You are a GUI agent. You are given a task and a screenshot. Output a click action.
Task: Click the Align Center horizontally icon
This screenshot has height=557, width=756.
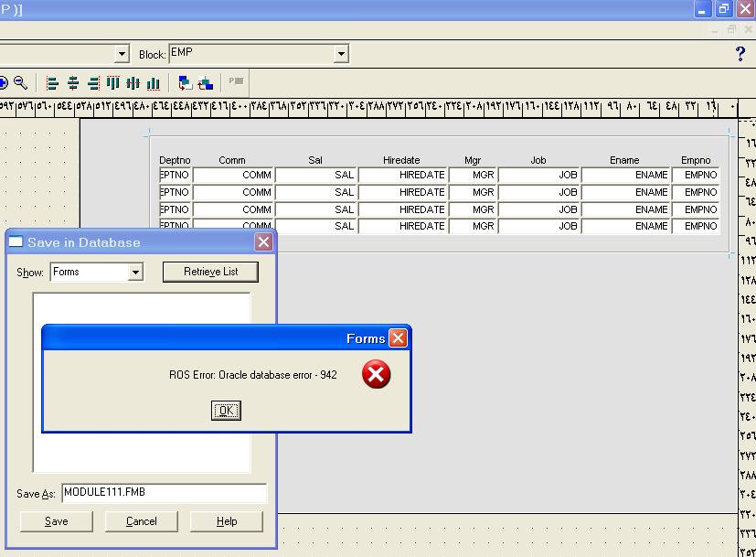coord(73,83)
